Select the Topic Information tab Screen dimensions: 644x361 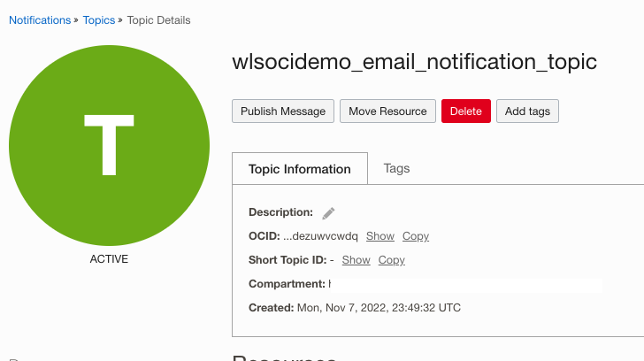299,169
